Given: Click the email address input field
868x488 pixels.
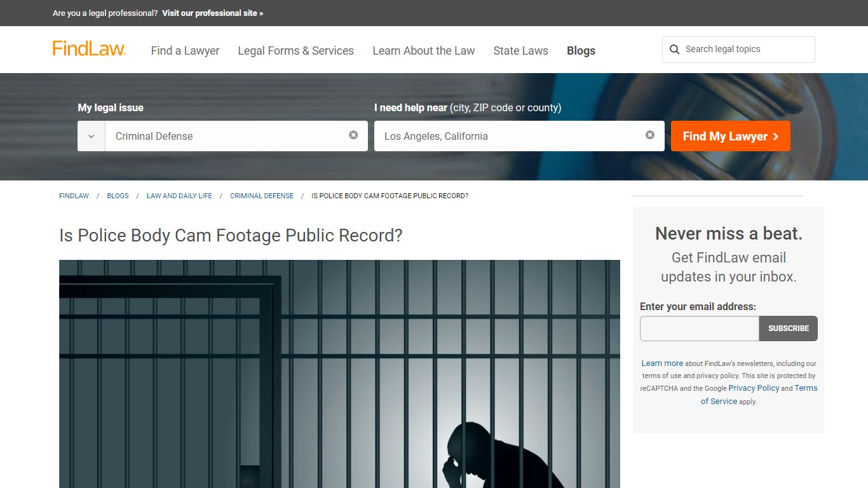Looking at the screenshot, I should pyautogui.click(x=700, y=329).
